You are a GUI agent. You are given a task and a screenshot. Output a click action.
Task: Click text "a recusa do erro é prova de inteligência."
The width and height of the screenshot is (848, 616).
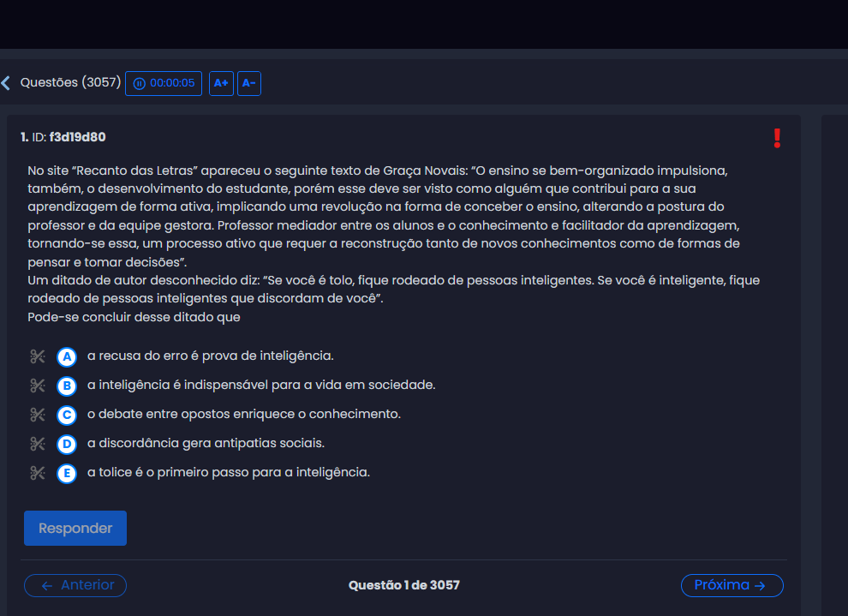click(211, 356)
